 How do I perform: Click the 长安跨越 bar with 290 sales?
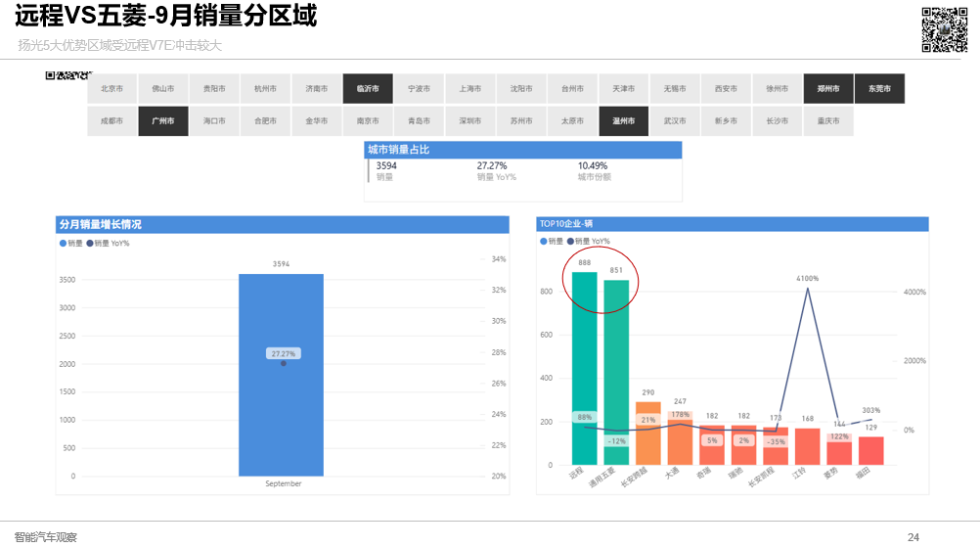point(648,433)
